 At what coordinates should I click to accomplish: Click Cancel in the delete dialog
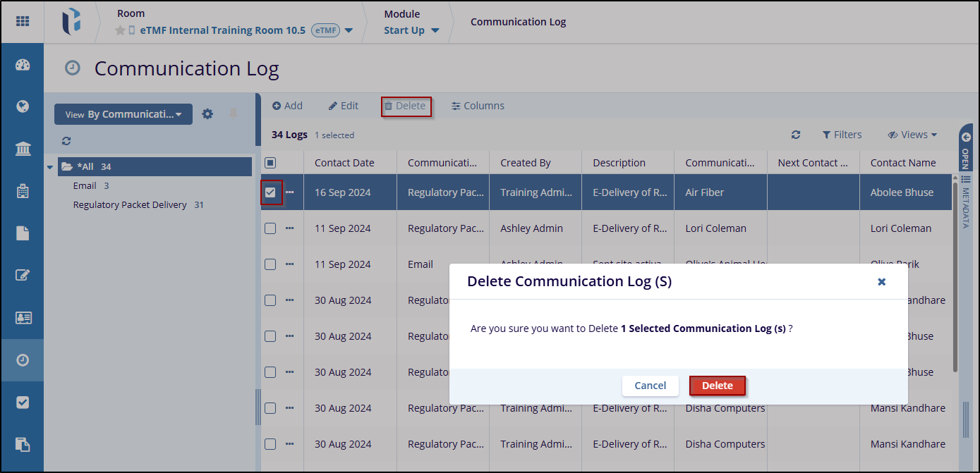point(650,386)
